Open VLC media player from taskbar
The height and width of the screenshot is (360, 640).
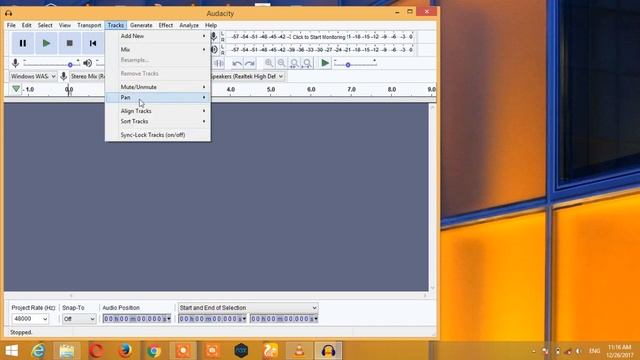coord(299,351)
